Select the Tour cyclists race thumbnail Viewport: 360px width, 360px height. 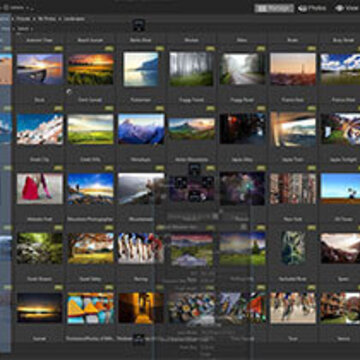[293, 308]
